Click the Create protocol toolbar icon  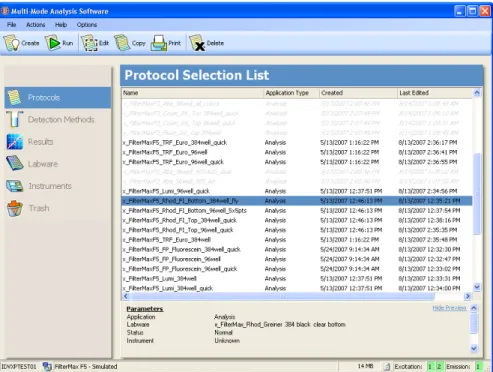[12, 43]
